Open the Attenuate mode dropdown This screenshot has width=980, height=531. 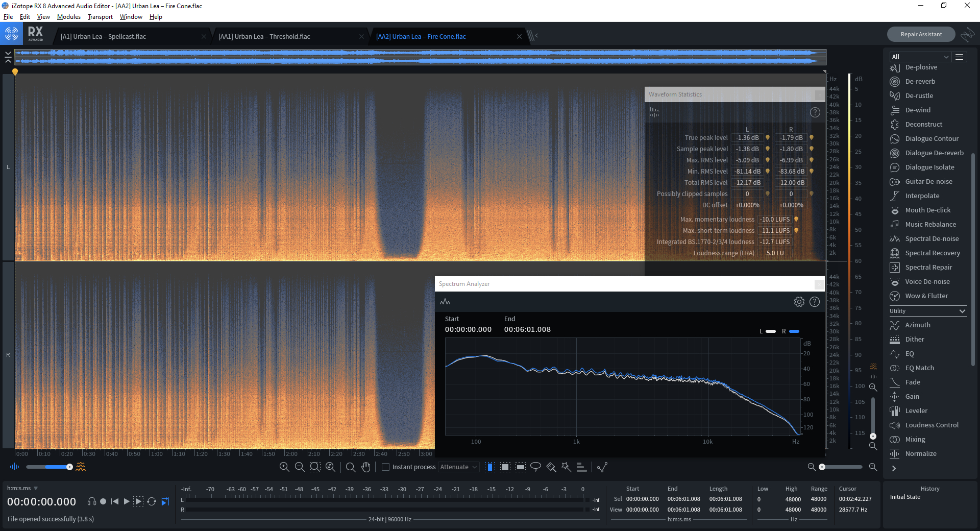458,467
